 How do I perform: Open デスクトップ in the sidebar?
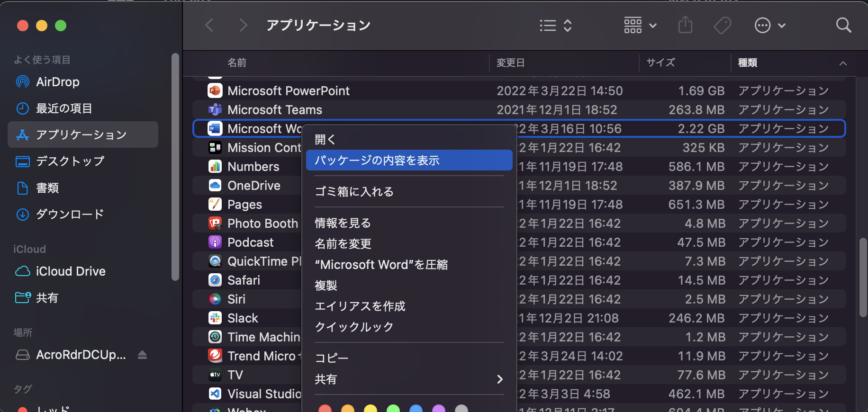click(x=83, y=161)
